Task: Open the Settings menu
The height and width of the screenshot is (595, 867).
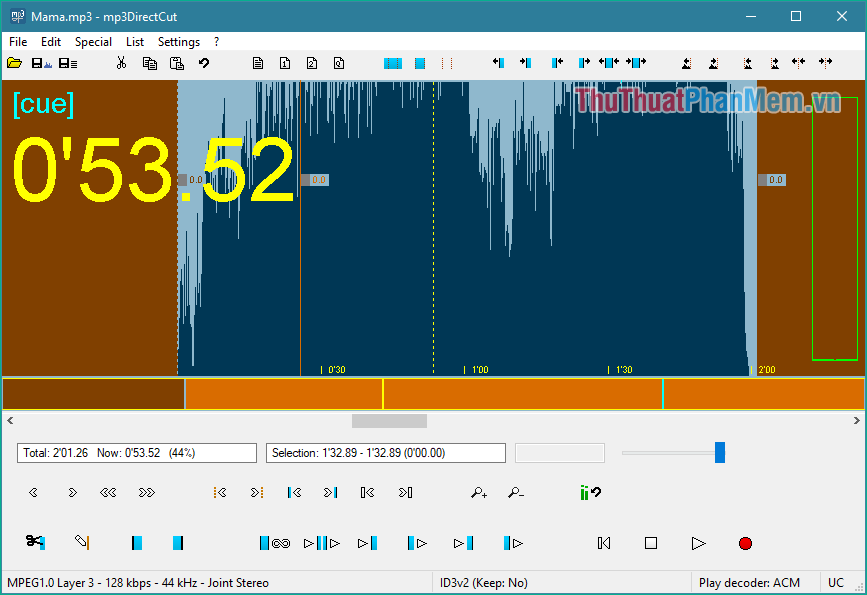Action: [x=179, y=41]
